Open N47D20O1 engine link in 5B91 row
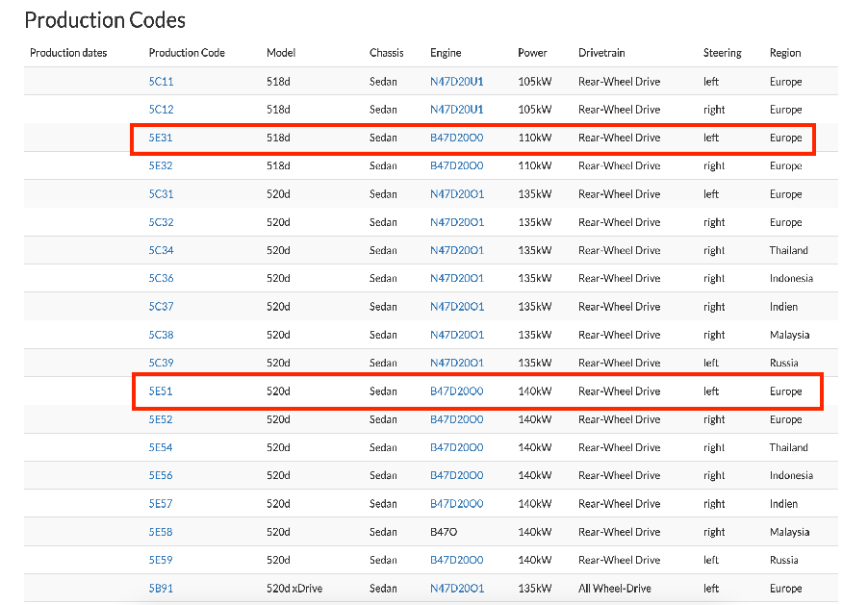This screenshot has height=605, width=868. [456, 588]
